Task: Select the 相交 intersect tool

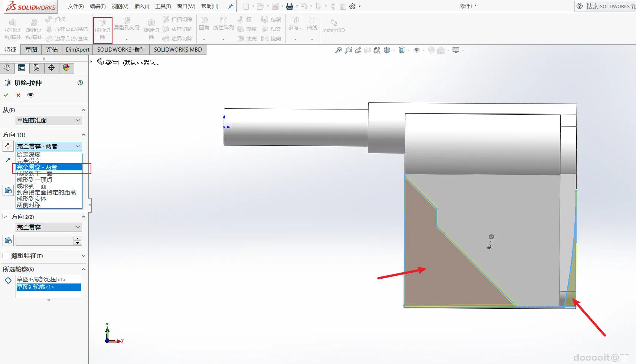Action: click(271, 29)
